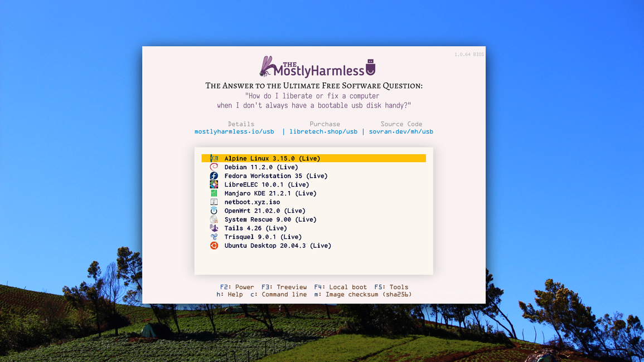Click the netboot.xyz.iso file icon
The image size is (644, 362).
214,202
